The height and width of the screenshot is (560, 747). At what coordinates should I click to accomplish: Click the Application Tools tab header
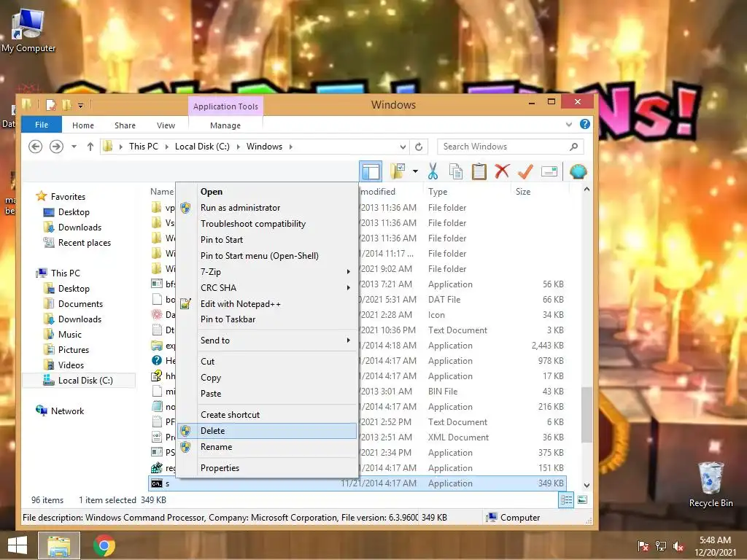[225, 106]
